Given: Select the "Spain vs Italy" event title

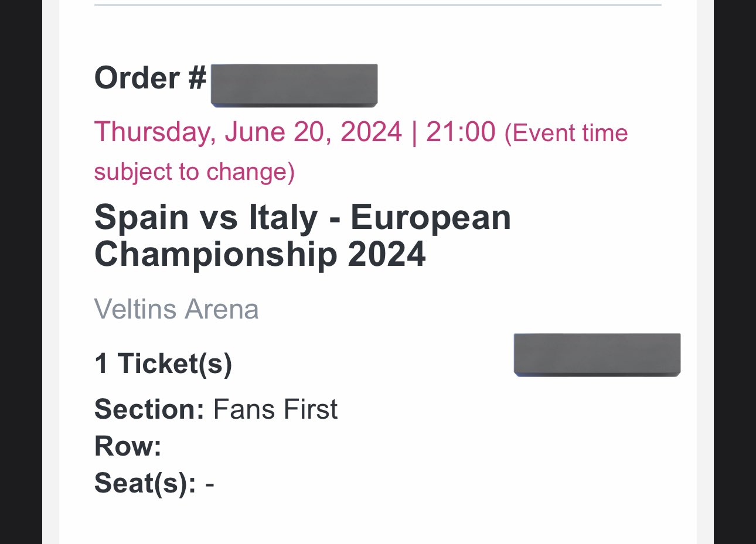Looking at the screenshot, I should pos(206,218).
